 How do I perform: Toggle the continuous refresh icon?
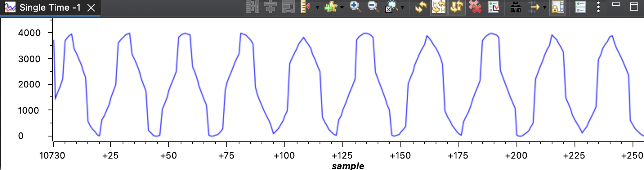click(456, 7)
